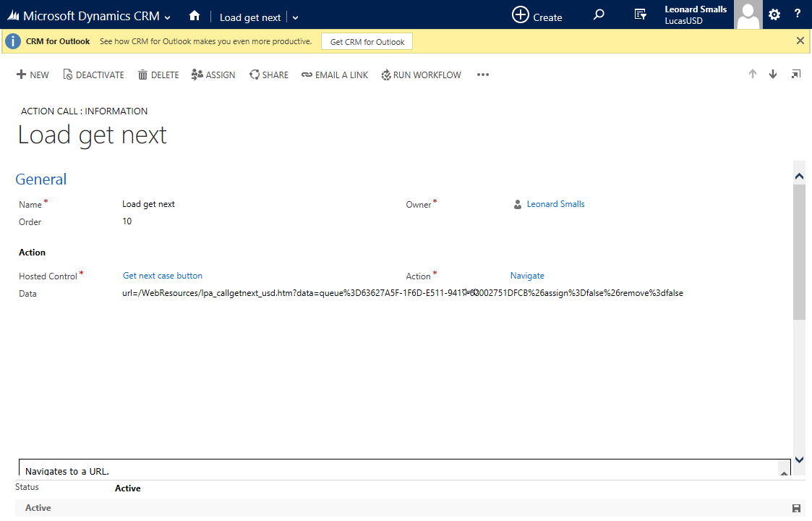Dismiss the CRM for Outlook notification bar
Screen dimensions: 812x521
point(800,41)
